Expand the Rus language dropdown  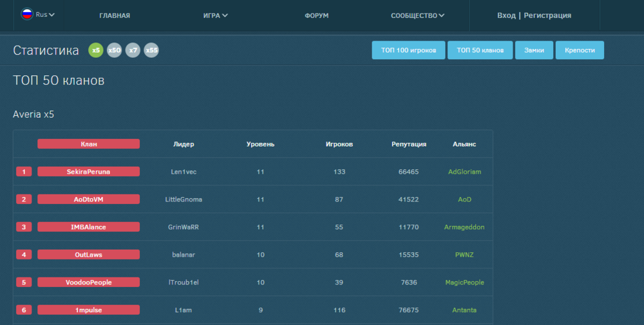pyautogui.click(x=46, y=14)
